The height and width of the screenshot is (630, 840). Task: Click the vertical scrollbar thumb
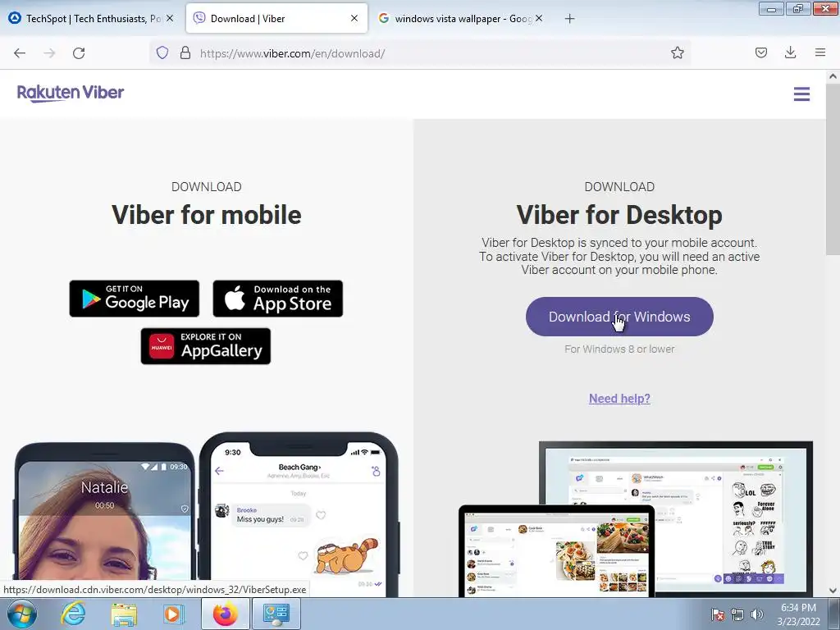(833, 169)
